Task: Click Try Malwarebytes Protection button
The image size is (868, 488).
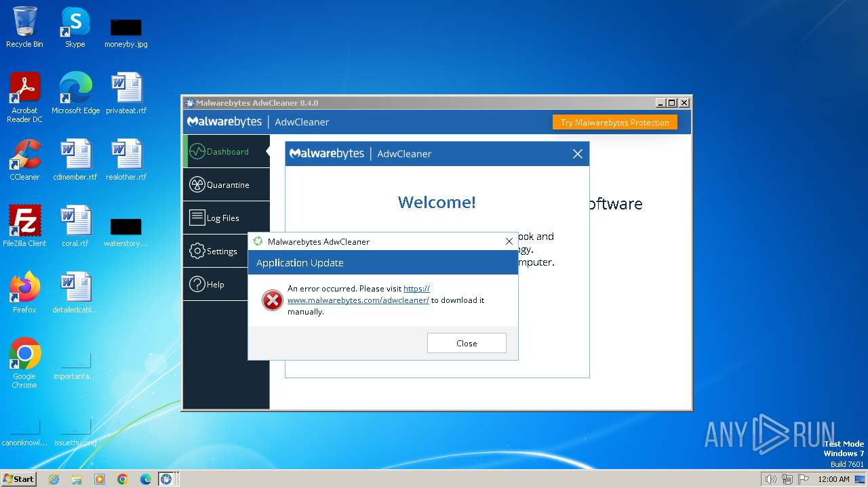Action: point(614,122)
